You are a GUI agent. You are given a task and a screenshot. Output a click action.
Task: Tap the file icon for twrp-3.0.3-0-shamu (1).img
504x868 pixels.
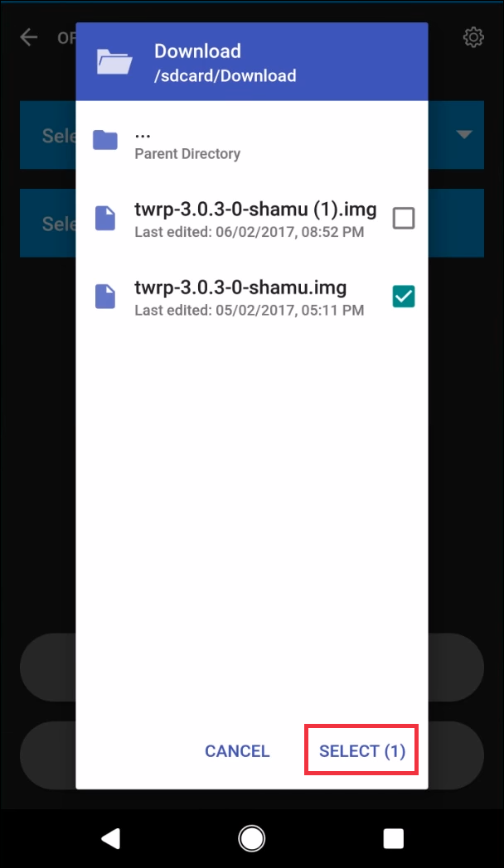coord(105,218)
